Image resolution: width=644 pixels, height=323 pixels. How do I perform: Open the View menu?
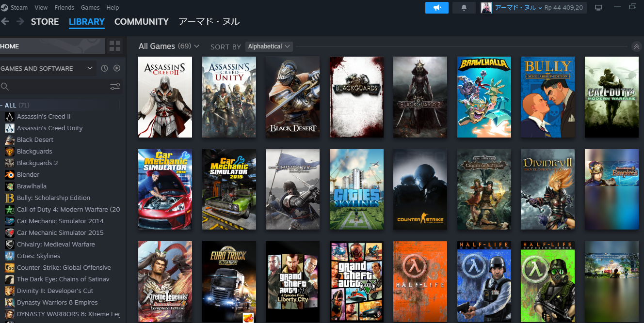point(41,8)
